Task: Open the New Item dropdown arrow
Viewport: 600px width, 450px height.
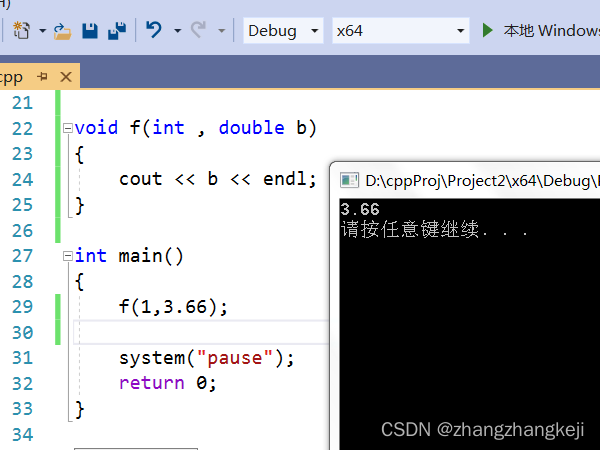Action: 42,31
